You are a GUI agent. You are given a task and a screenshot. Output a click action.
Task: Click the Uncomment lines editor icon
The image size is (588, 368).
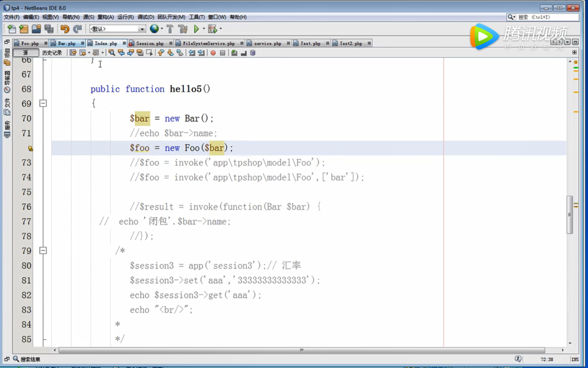(x=244, y=53)
